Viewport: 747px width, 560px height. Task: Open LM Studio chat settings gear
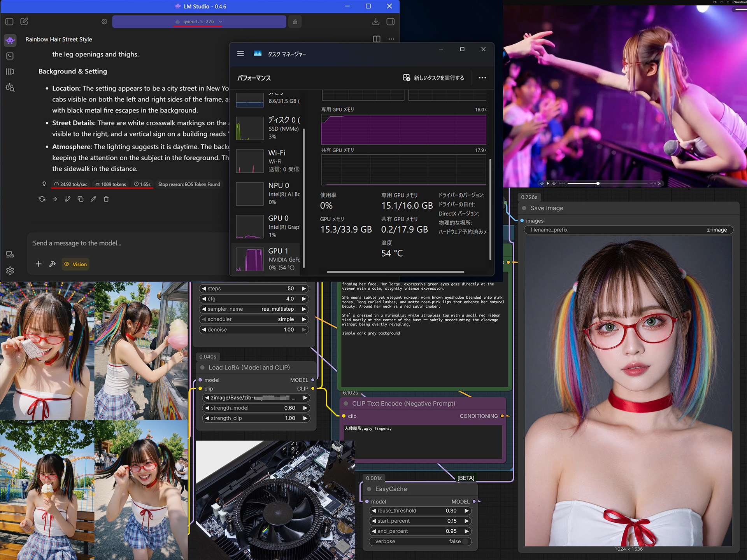104,22
